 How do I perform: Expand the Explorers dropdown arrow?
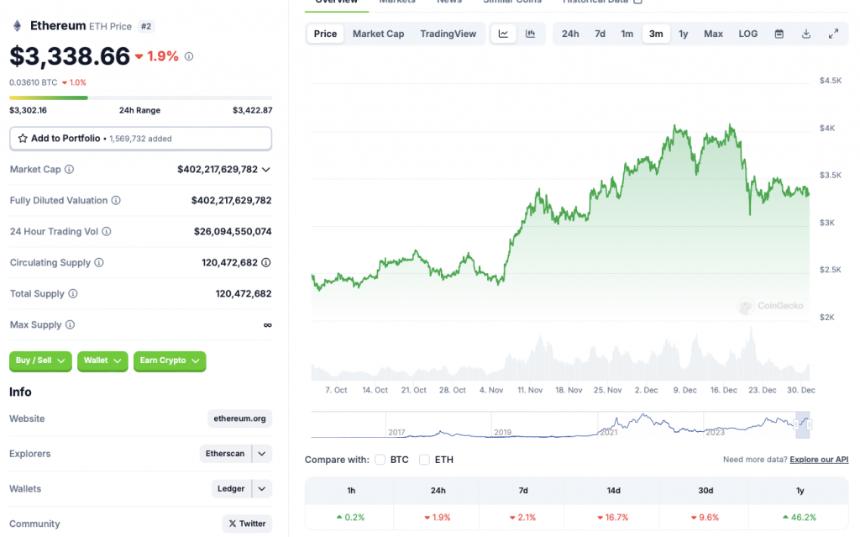tap(262, 454)
